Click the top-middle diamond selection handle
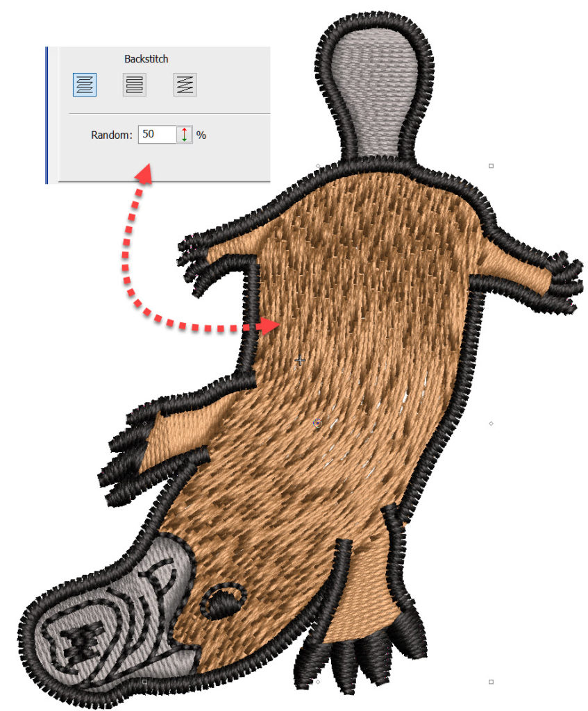 click(318, 166)
